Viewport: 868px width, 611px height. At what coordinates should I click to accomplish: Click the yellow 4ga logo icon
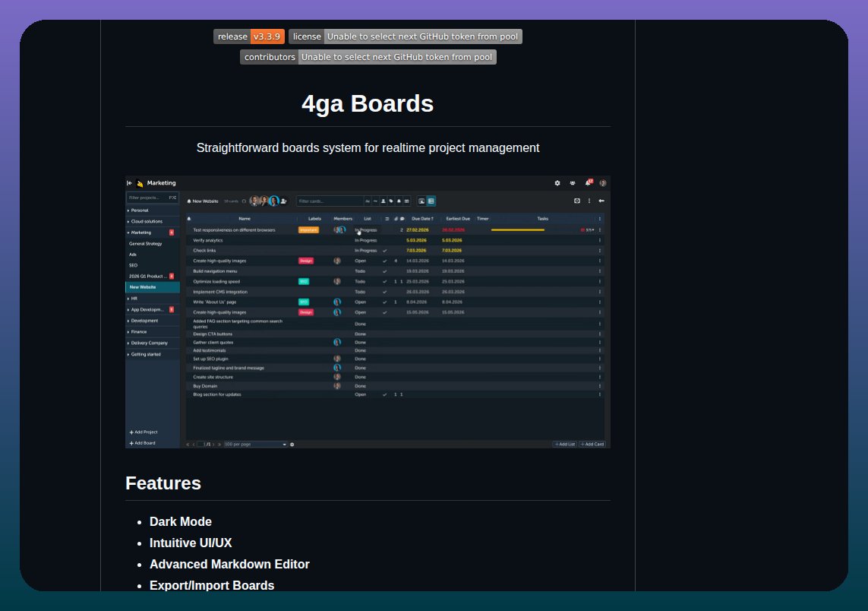[x=140, y=183]
